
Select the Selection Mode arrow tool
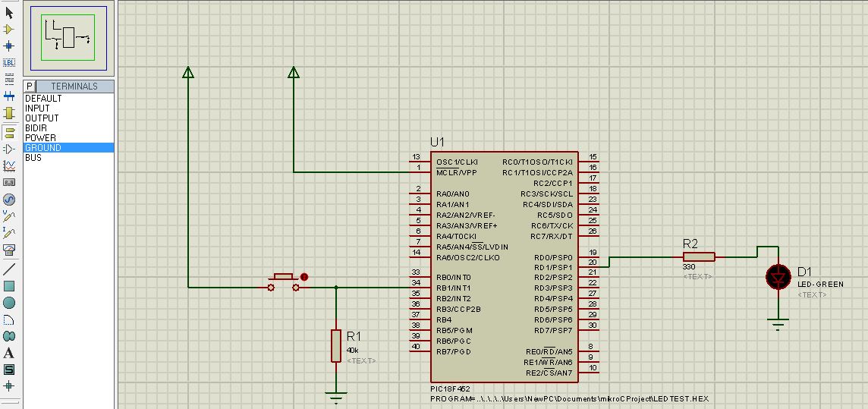[9, 13]
